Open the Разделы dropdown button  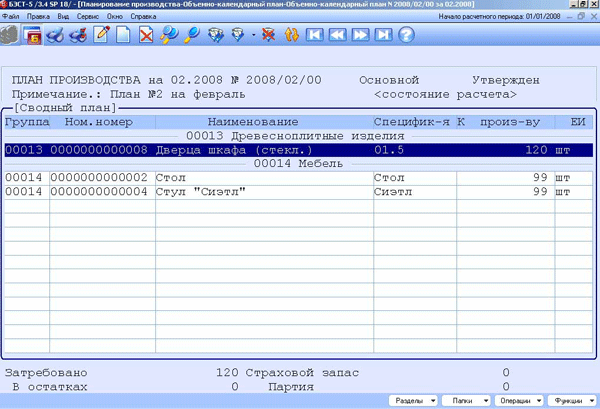413,401
